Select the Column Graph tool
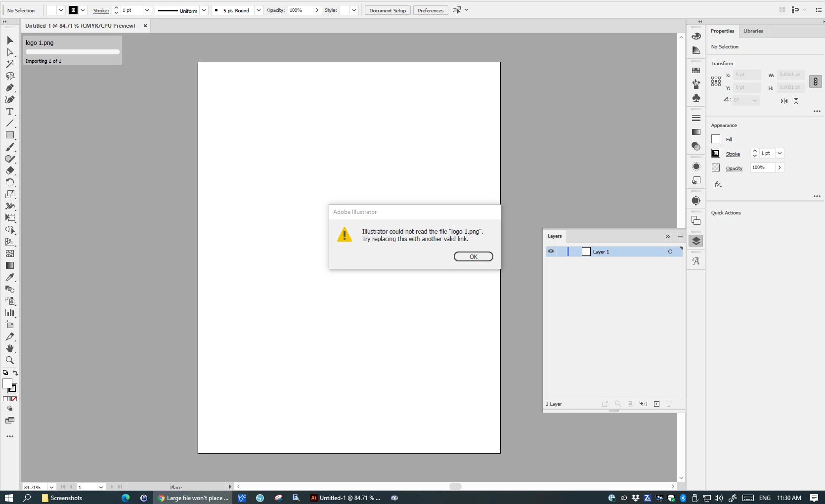The image size is (825, 504). pyautogui.click(x=10, y=313)
